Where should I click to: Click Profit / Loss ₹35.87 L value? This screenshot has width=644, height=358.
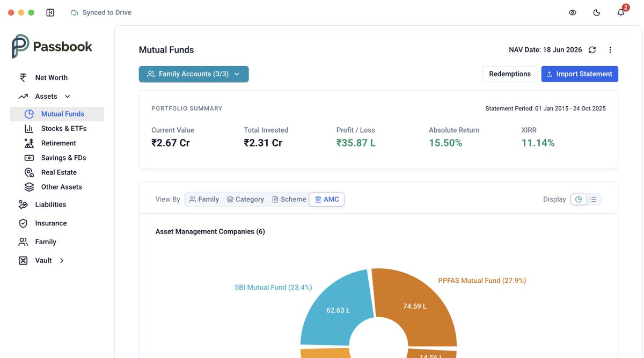click(x=356, y=143)
